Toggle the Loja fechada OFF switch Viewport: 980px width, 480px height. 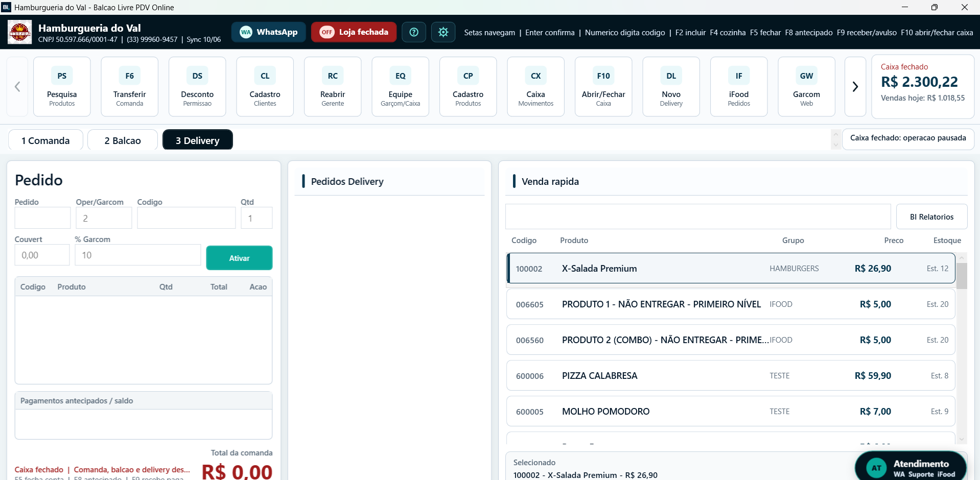pyautogui.click(x=354, y=32)
